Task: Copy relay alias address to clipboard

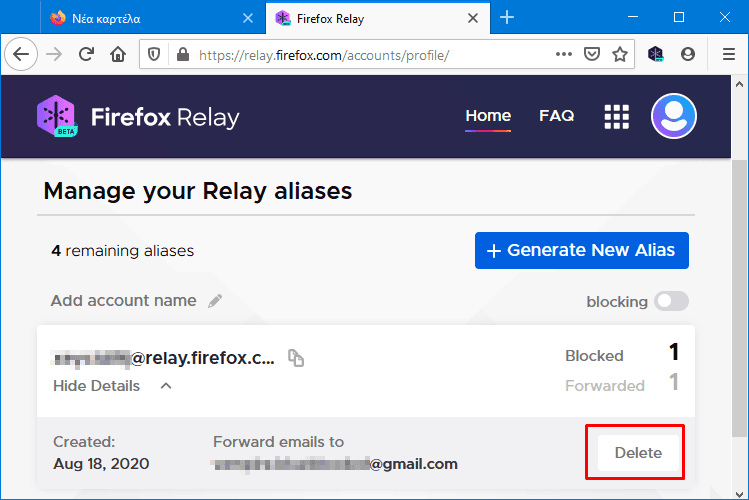Action: (296, 358)
